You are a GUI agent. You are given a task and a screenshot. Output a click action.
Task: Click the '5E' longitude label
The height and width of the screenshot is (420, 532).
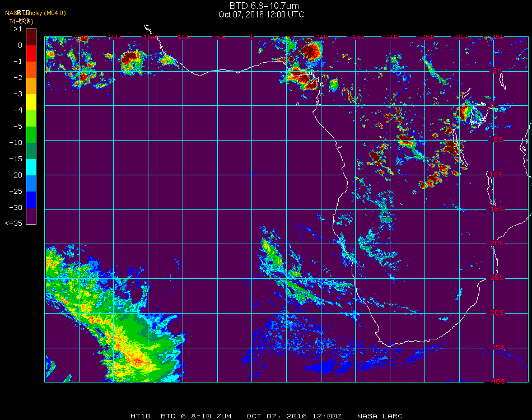pos(291,37)
